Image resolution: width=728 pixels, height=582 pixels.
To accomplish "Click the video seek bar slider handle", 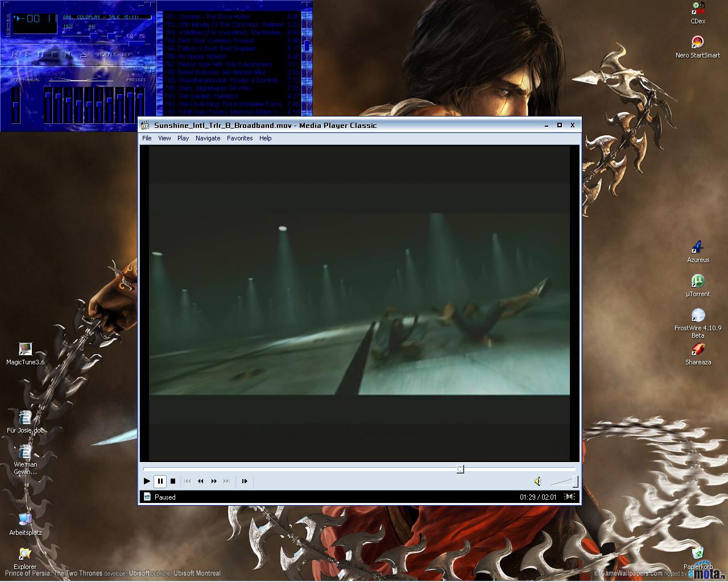I will pyautogui.click(x=460, y=469).
